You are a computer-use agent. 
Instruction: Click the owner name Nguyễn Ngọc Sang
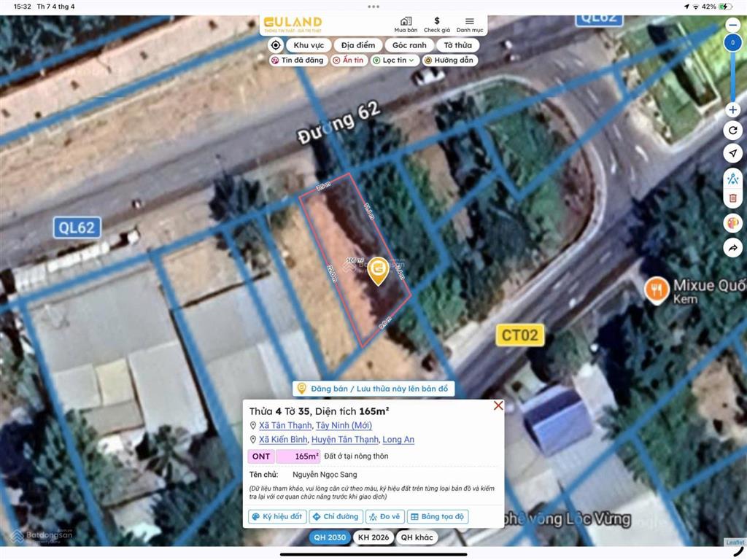click(325, 474)
